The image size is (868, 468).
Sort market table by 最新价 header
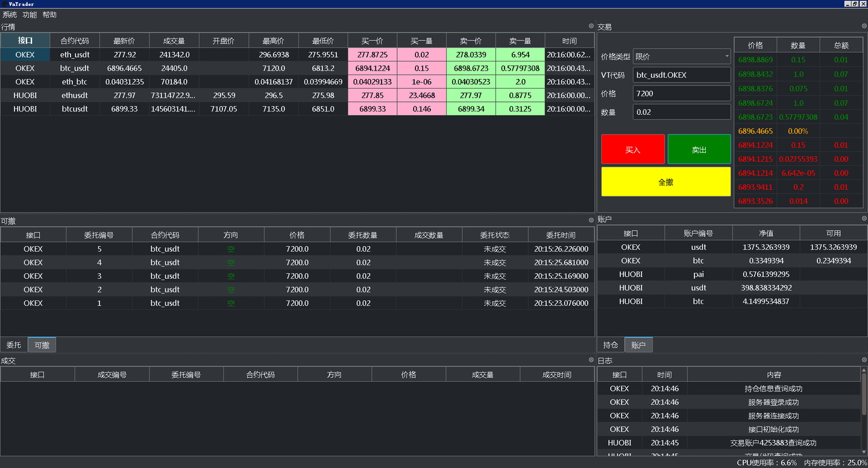pos(124,41)
